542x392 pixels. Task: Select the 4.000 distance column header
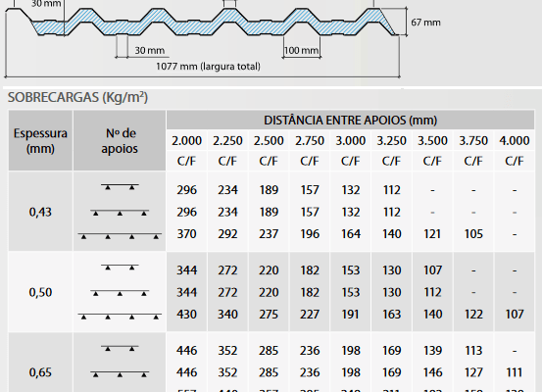point(515,141)
